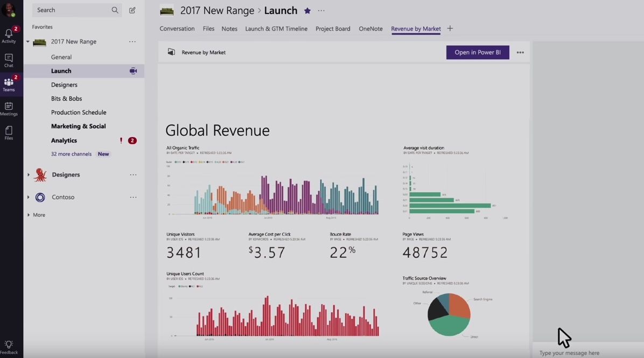Viewport: 644px width, 358px height.
Task: Click the Unique Users Count chart
Action: [272, 314]
